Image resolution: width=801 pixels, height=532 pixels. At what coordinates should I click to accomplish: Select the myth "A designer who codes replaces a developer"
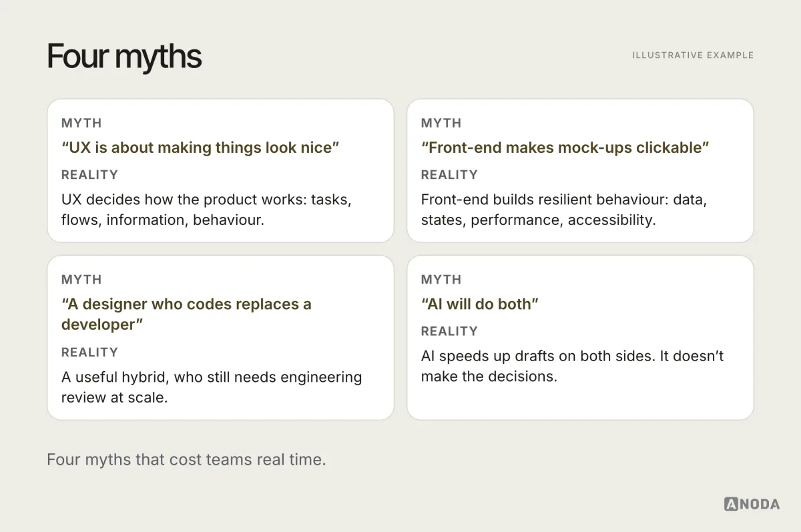[x=186, y=314]
